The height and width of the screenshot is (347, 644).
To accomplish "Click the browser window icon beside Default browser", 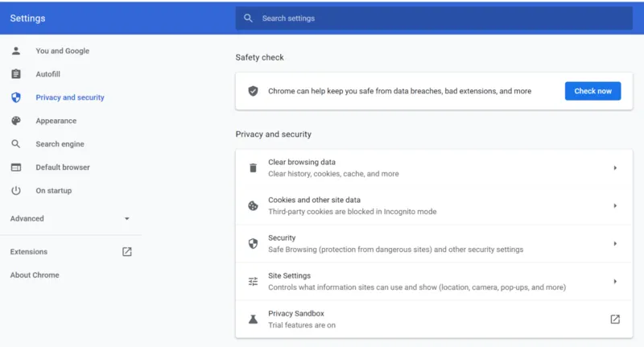I will tap(16, 167).
